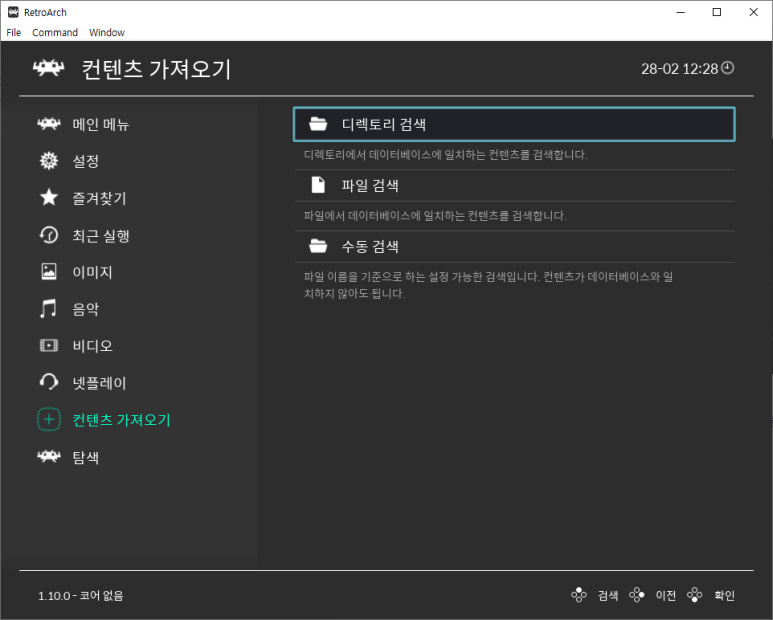Open the Command menu
This screenshot has width=773, height=620.
click(x=55, y=33)
